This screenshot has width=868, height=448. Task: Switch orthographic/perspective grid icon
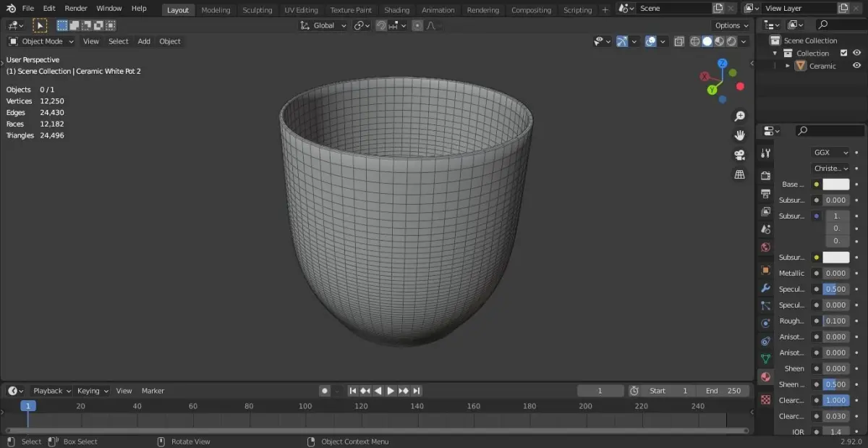(x=739, y=174)
